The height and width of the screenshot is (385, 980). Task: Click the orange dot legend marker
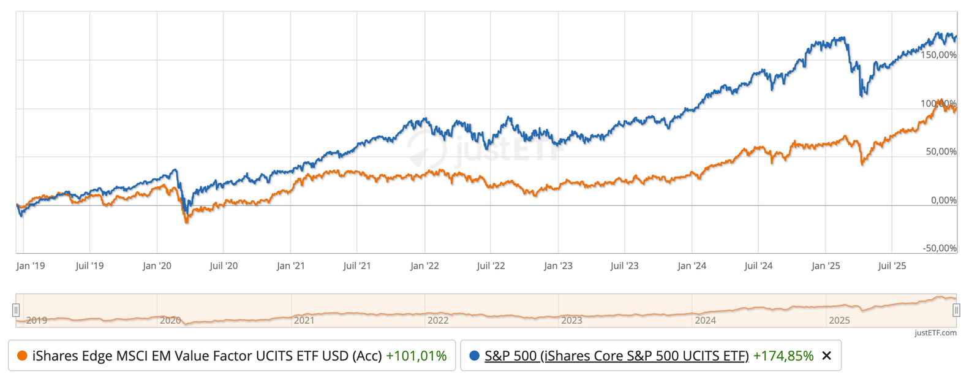tap(22, 356)
